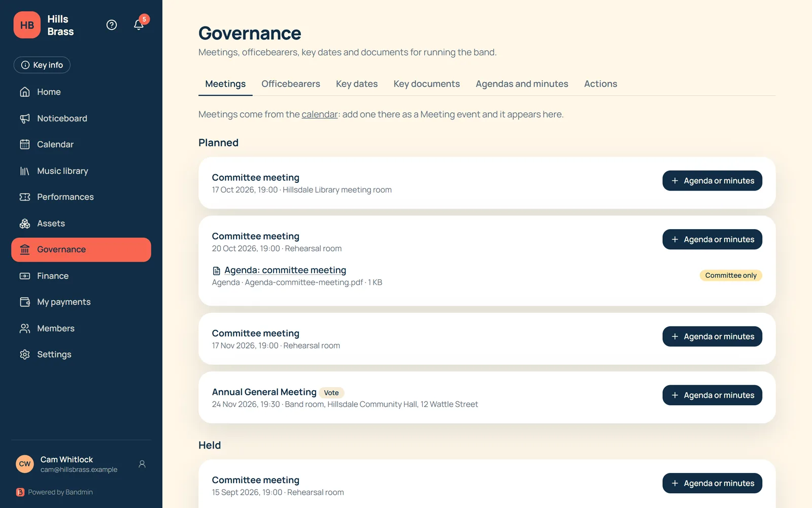812x508 pixels.
Task: Add agenda or minutes for Annual General Meeting
Action: click(x=712, y=395)
